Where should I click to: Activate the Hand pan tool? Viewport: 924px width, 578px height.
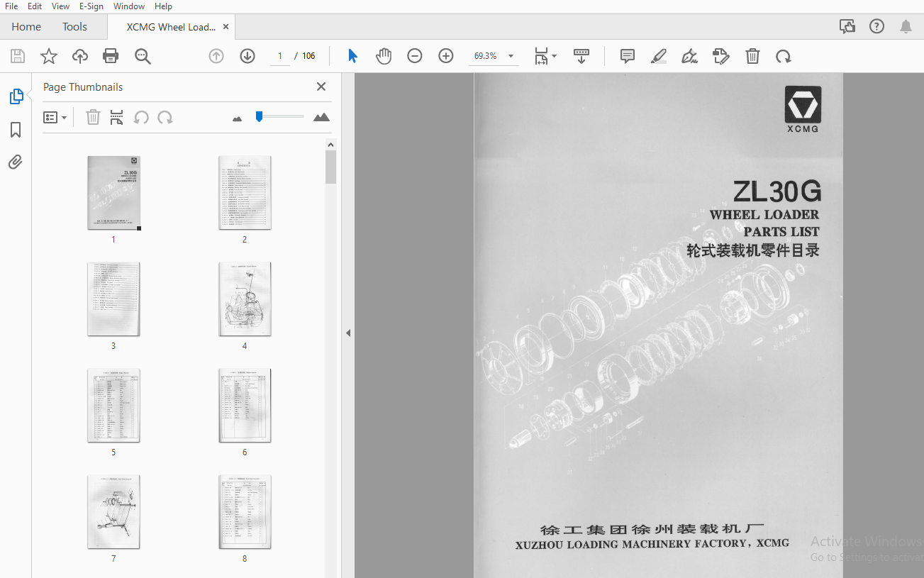(x=384, y=56)
